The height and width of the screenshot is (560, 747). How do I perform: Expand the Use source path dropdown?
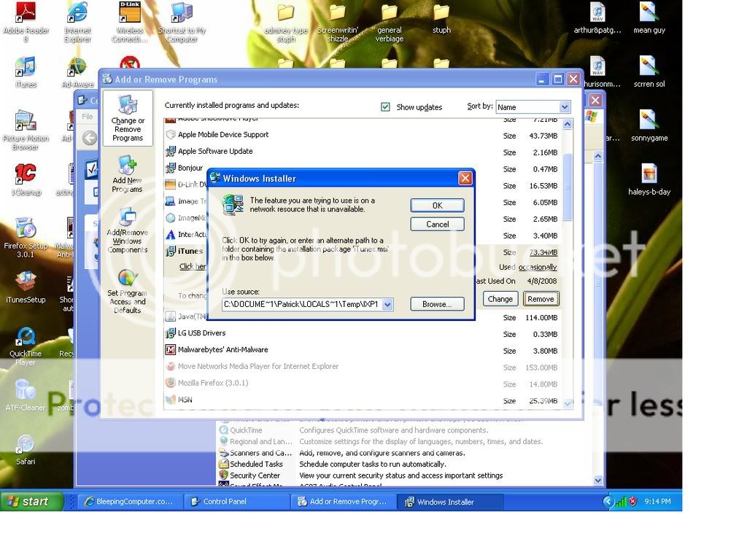pos(388,304)
